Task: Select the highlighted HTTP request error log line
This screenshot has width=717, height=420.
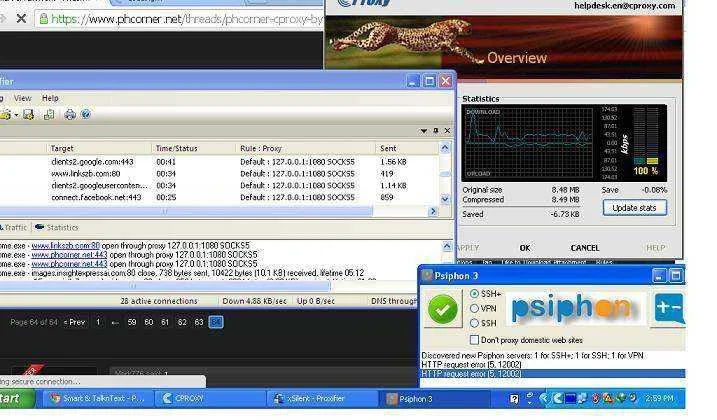Action: tap(552, 374)
